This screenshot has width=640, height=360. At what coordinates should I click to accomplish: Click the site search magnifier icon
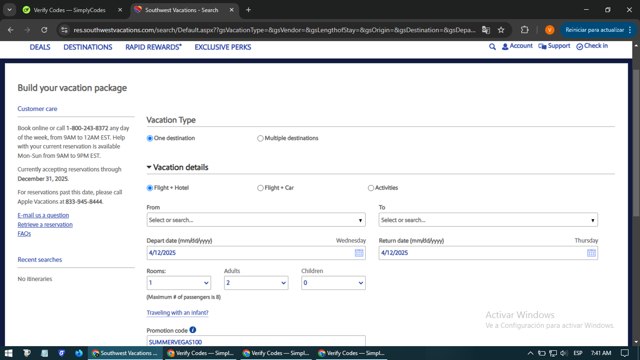point(492,47)
